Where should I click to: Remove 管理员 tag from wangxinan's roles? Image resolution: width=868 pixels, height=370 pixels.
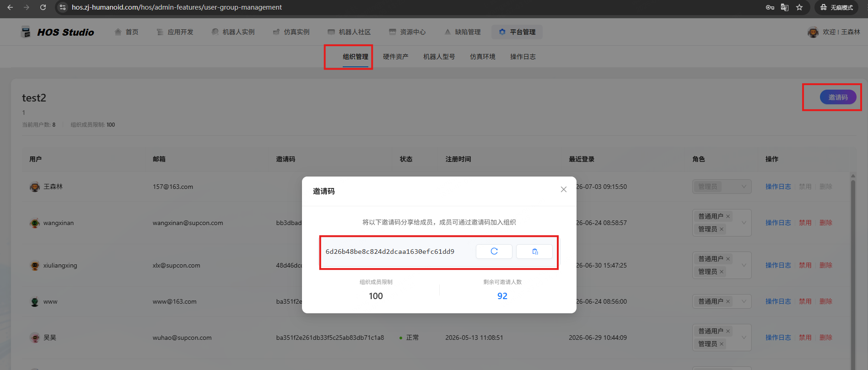[722, 229]
